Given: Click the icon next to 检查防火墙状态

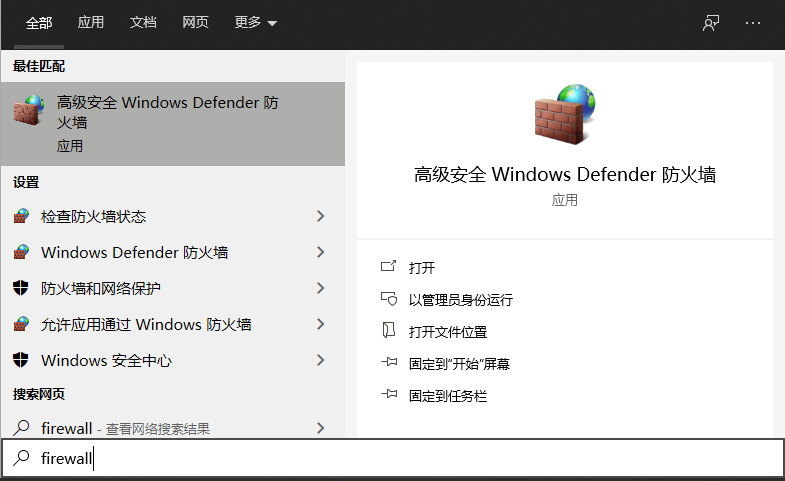Looking at the screenshot, I should 21,216.
